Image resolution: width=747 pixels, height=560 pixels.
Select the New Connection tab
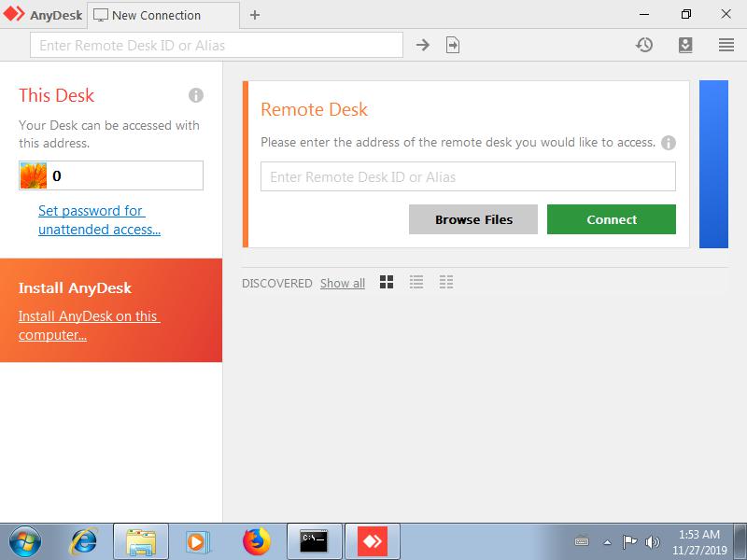(164, 15)
